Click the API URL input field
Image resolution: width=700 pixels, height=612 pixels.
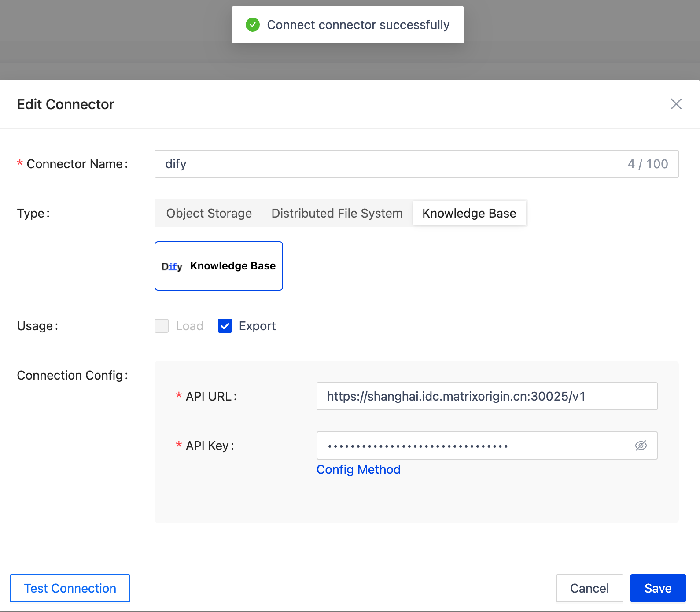(x=487, y=396)
